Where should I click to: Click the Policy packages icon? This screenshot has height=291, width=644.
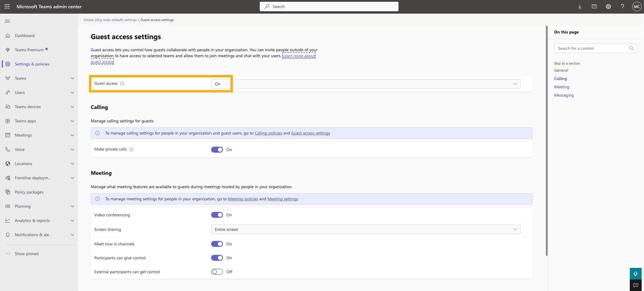(x=8, y=192)
